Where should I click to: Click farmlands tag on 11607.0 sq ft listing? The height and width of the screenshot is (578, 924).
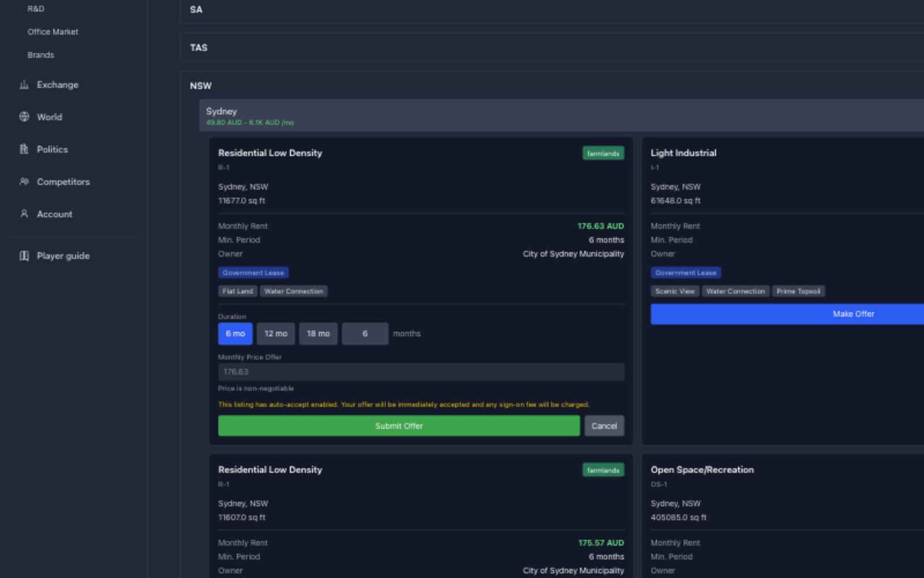point(603,470)
